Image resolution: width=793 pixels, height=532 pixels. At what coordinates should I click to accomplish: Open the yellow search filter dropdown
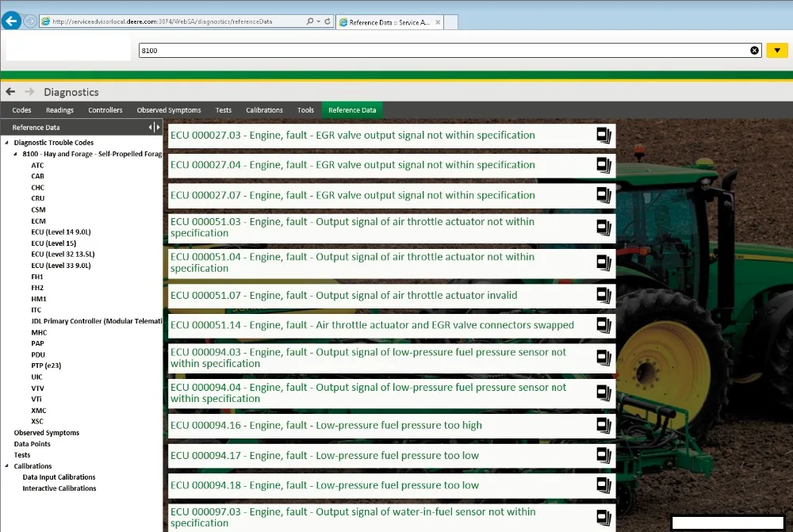point(776,50)
